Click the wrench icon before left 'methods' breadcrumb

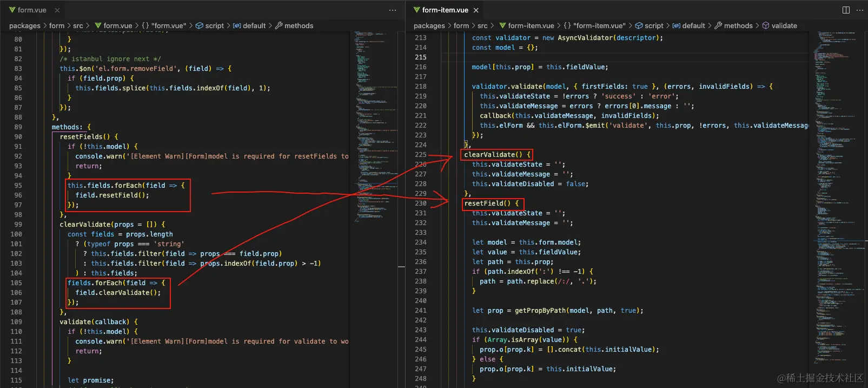[x=279, y=25]
